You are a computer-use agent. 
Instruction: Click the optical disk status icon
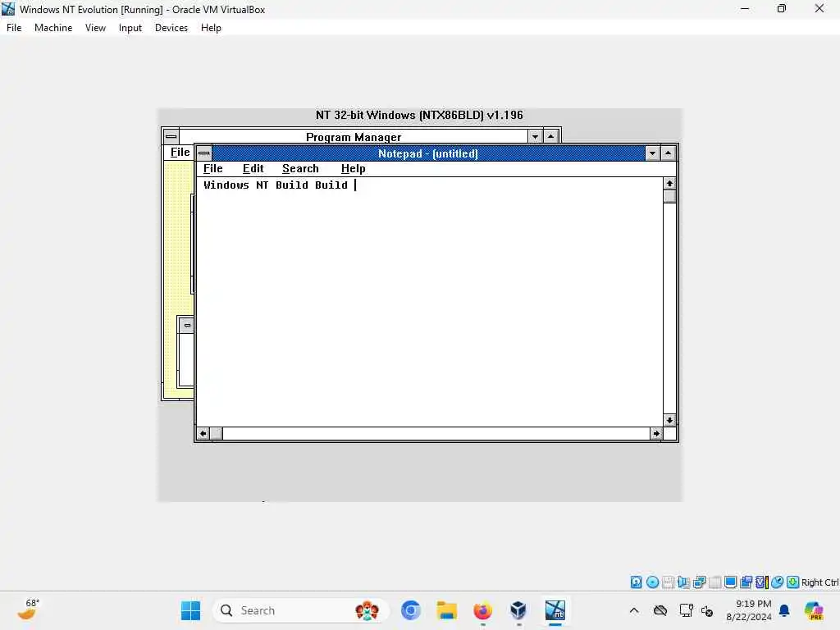click(x=652, y=582)
